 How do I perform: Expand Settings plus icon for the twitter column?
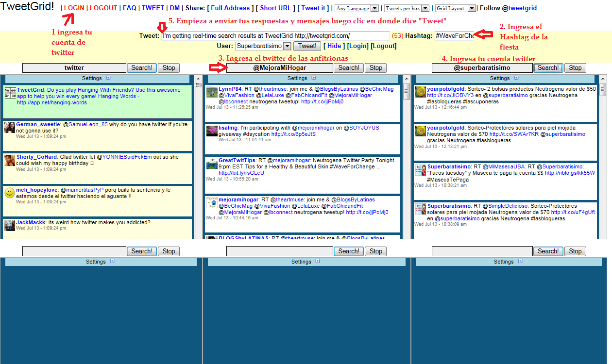point(108,78)
